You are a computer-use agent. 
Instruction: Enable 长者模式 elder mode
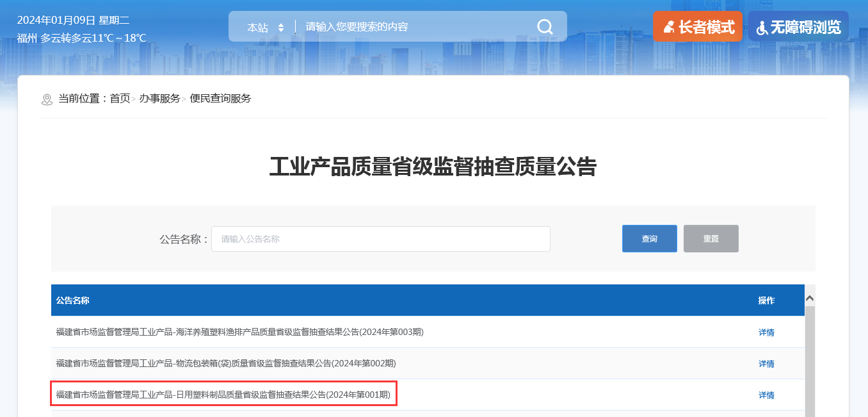click(698, 27)
